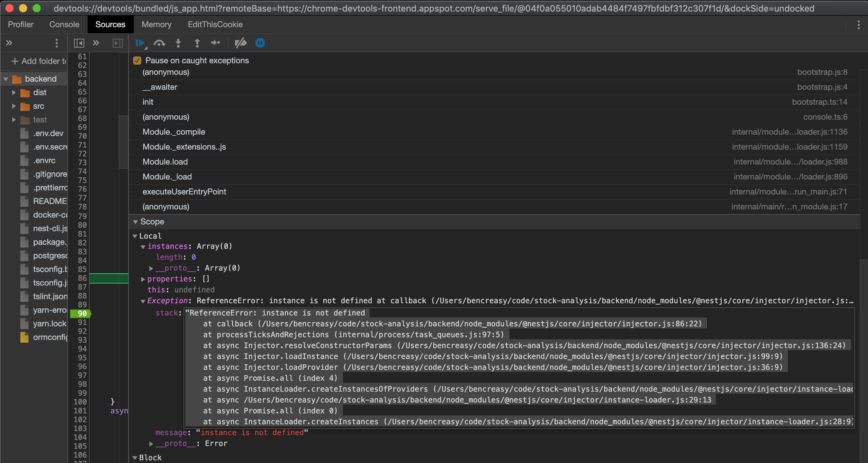Select the step into next function call icon
The image size is (868, 463).
click(178, 43)
